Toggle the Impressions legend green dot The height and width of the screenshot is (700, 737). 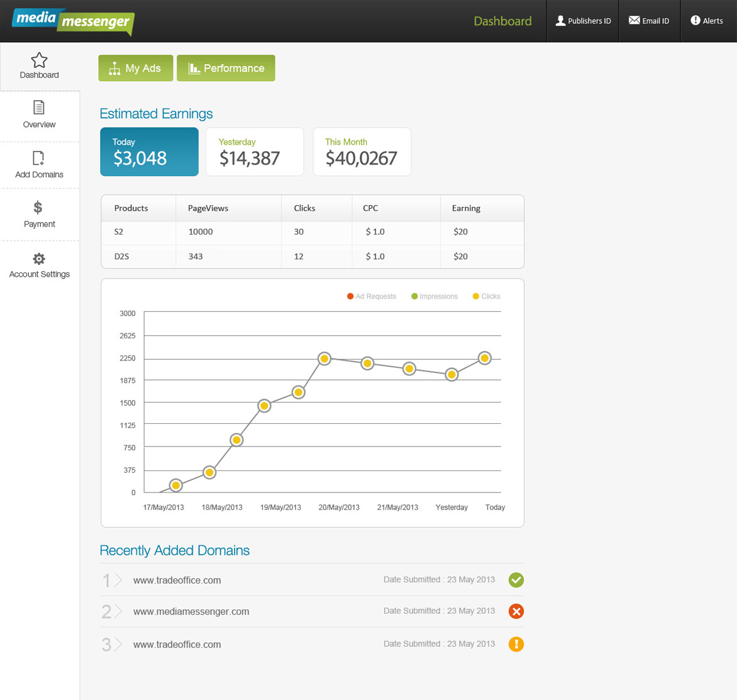pyautogui.click(x=414, y=296)
